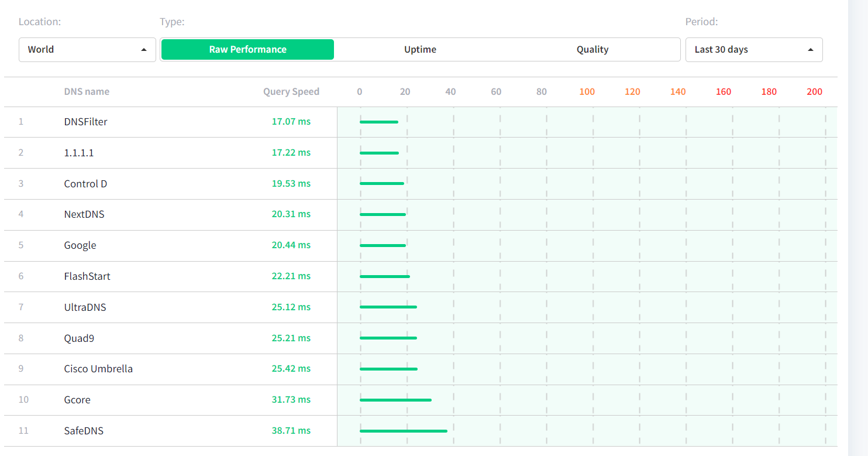Select the SafeDNS row name
This screenshot has height=456, width=868.
click(84, 431)
